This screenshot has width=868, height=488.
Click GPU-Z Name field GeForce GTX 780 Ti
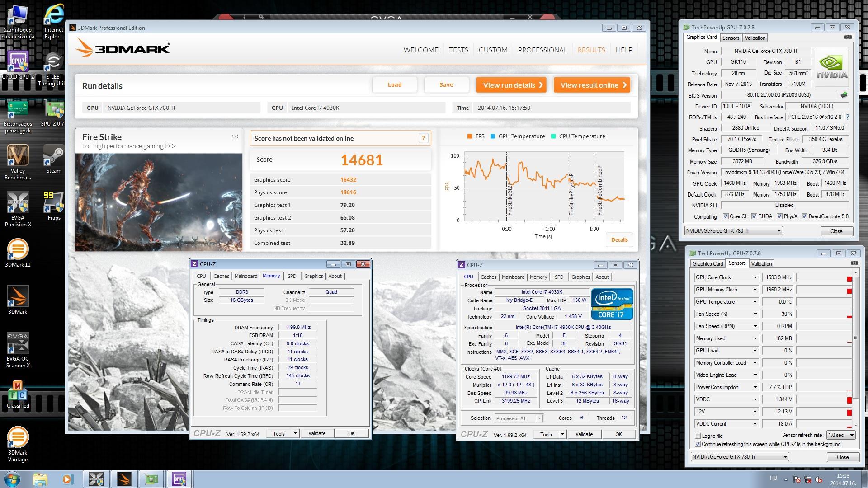[766, 51]
